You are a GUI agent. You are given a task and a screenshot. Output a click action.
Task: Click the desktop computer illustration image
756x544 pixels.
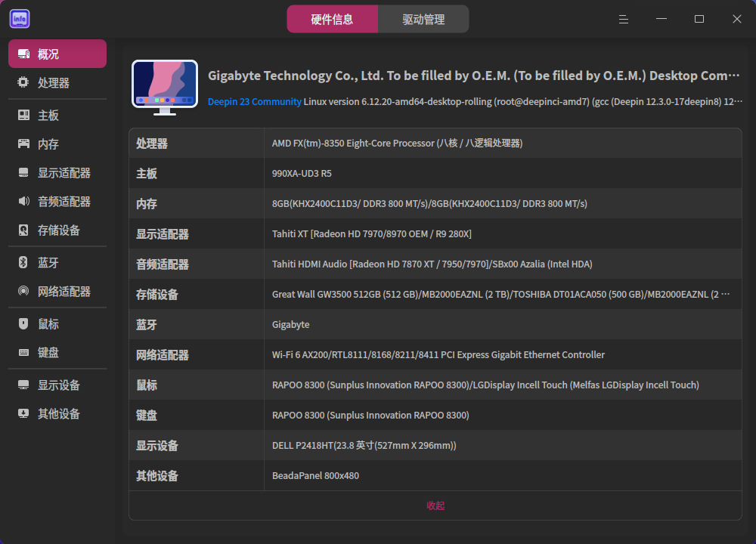165,87
